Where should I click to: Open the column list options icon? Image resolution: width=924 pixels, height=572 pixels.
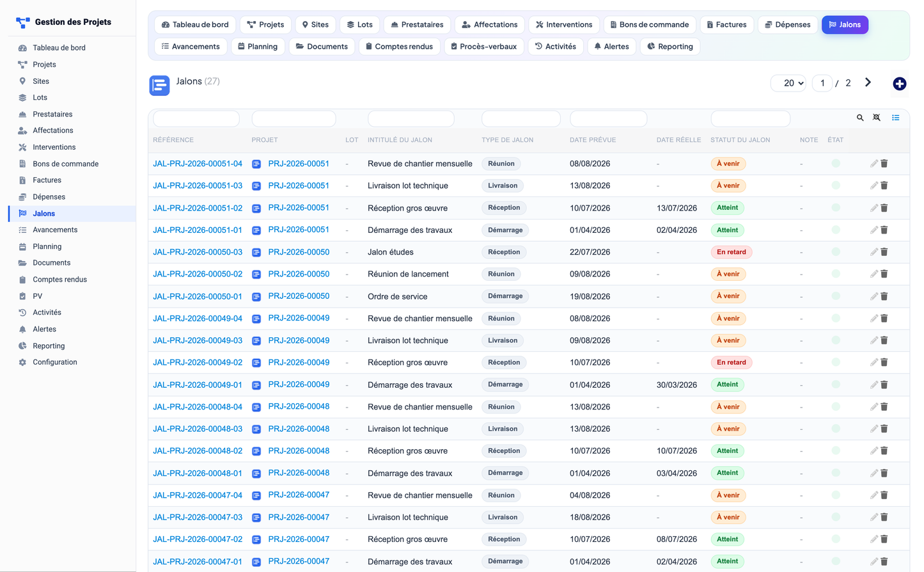point(895,118)
